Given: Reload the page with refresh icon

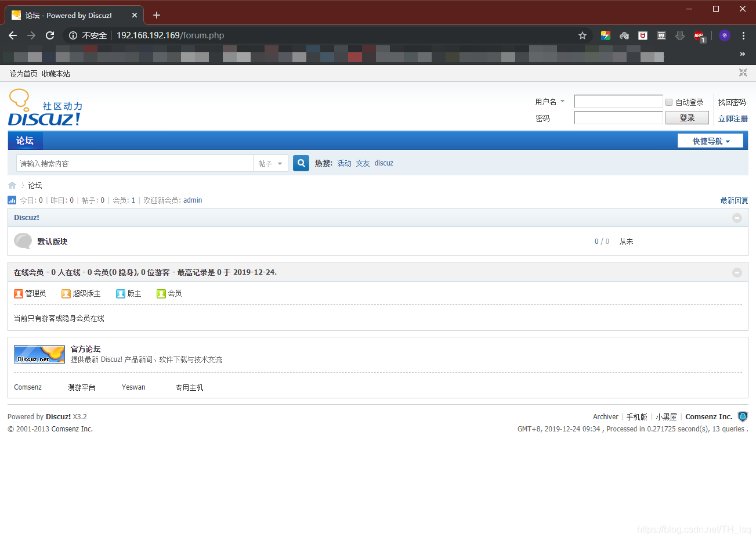Looking at the screenshot, I should coord(50,35).
